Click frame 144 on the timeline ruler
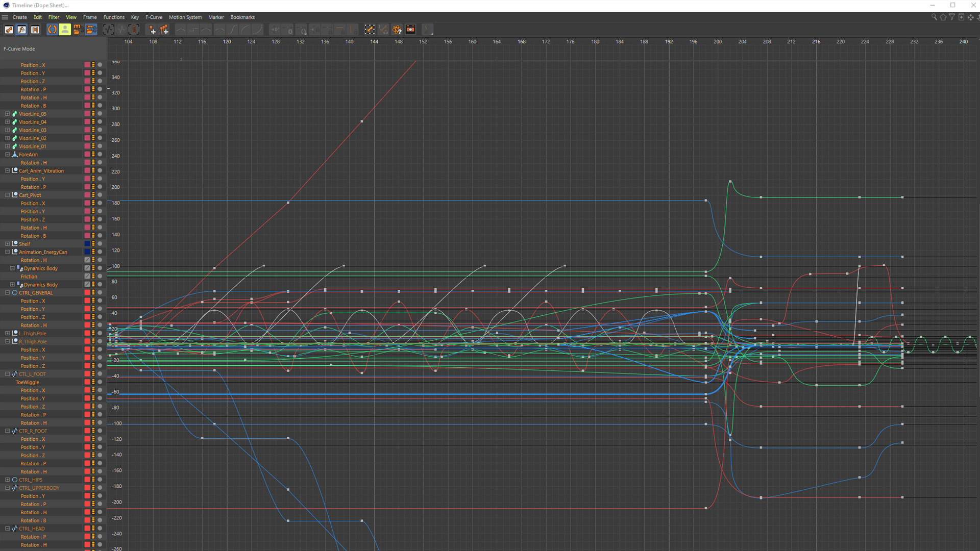Image resolution: width=980 pixels, height=551 pixels. pyautogui.click(x=374, y=42)
